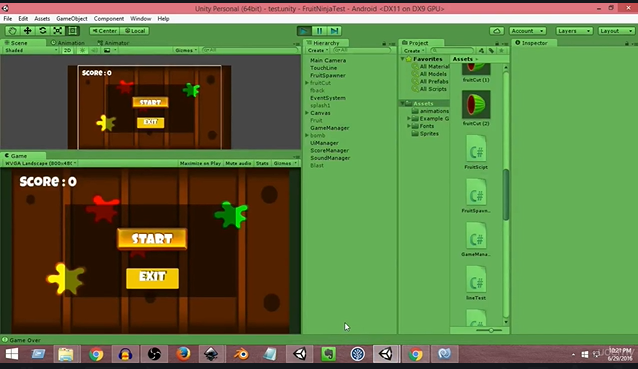638x369 pixels.
Task: Switch to the Animator tab
Action: (x=113, y=43)
